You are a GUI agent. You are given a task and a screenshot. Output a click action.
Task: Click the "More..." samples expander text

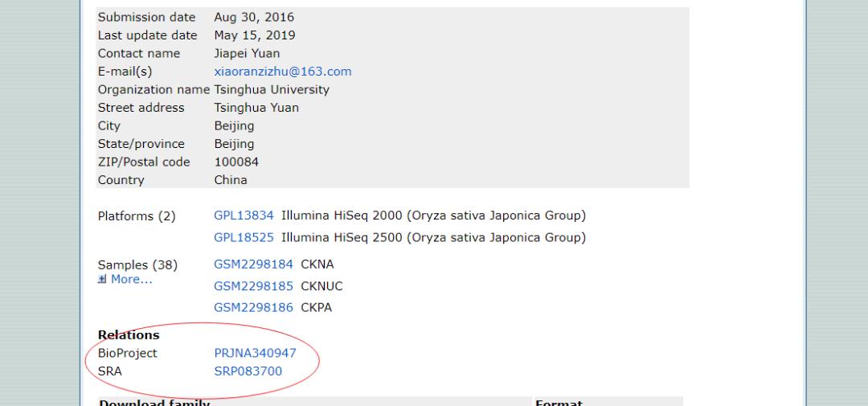click(131, 280)
